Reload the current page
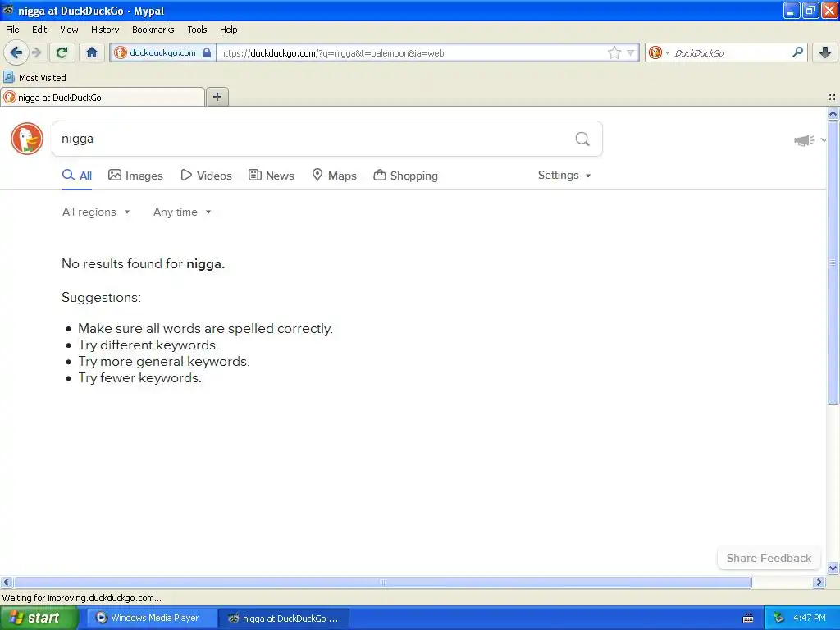Image resolution: width=840 pixels, height=630 pixels. coord(62,52)
